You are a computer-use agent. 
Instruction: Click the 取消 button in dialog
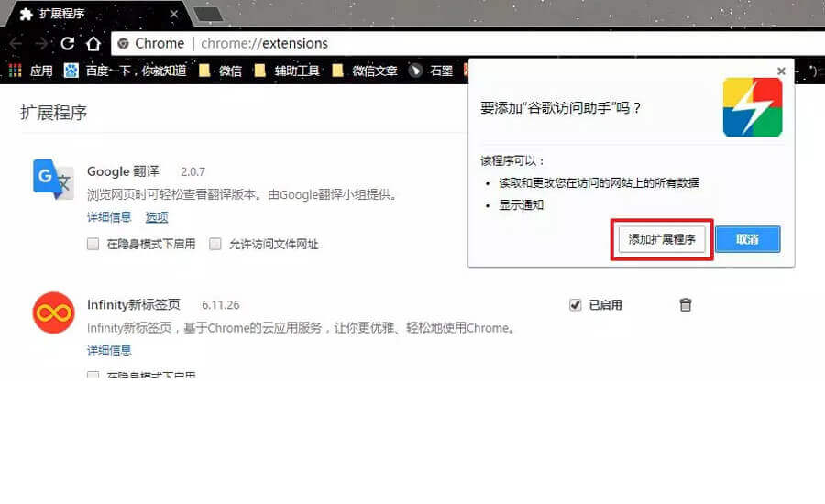pos(748,239)
